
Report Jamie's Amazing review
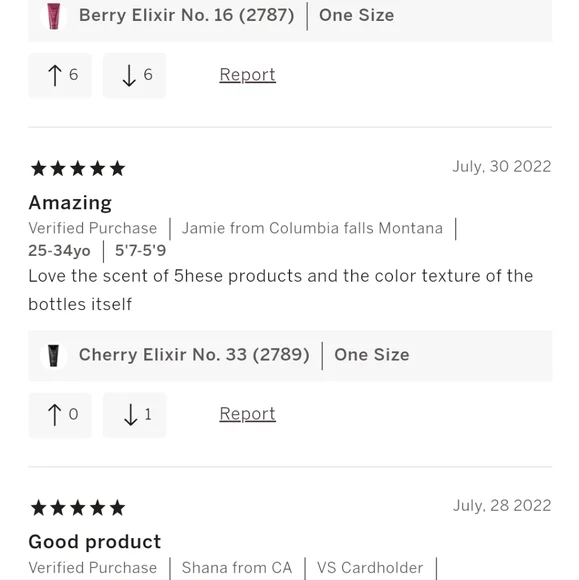coord(247,414)
